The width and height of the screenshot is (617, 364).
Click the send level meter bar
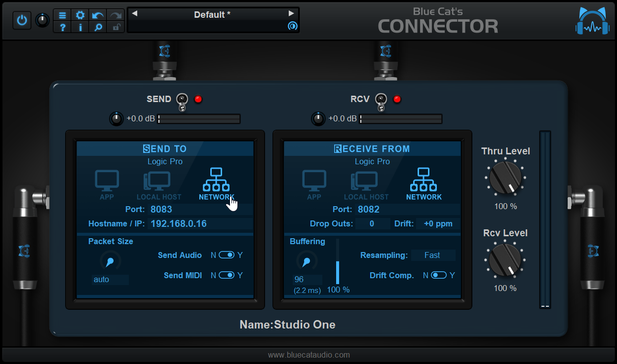pos(199,119)
